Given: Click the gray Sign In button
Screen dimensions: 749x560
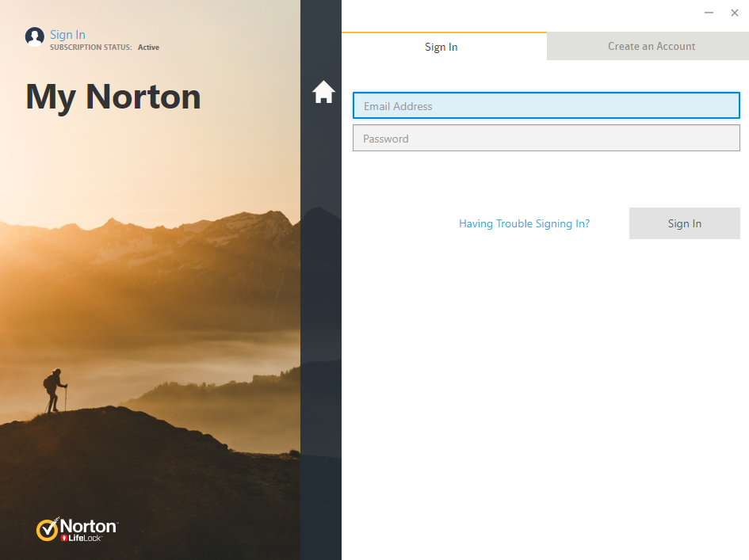Looking at the screenshot, I should (684, 223).
